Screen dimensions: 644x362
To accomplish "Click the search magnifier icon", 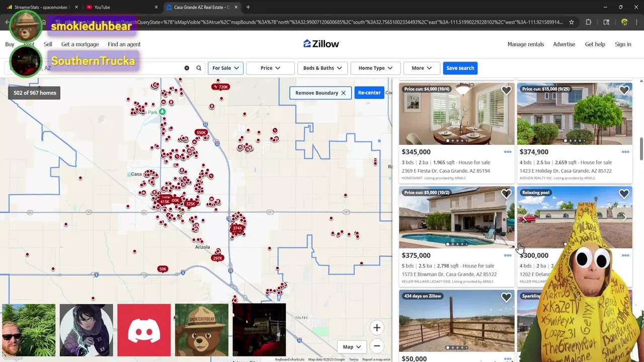I will (x=199, y=68).
